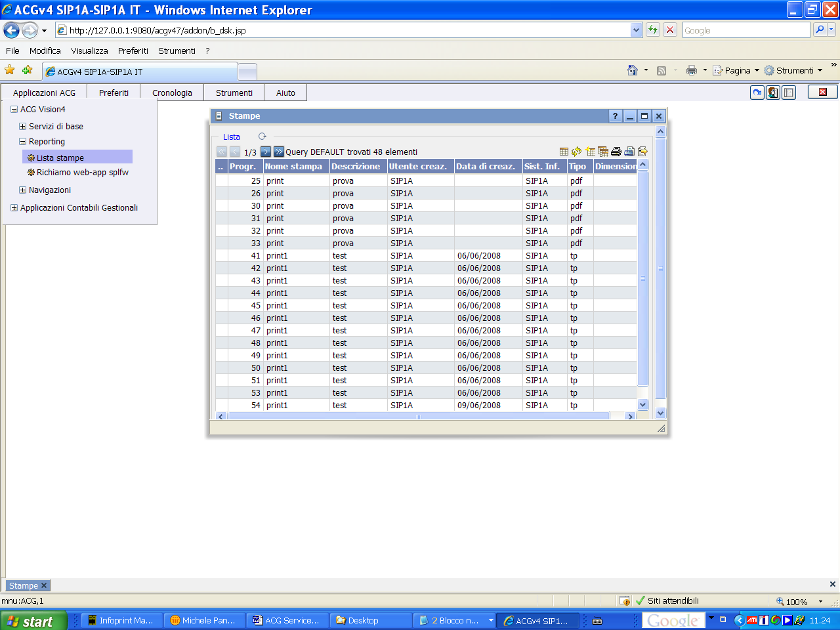Open the ACG Strumenti menu
Viewport: 840px width, 630px height.
point(234,93)
